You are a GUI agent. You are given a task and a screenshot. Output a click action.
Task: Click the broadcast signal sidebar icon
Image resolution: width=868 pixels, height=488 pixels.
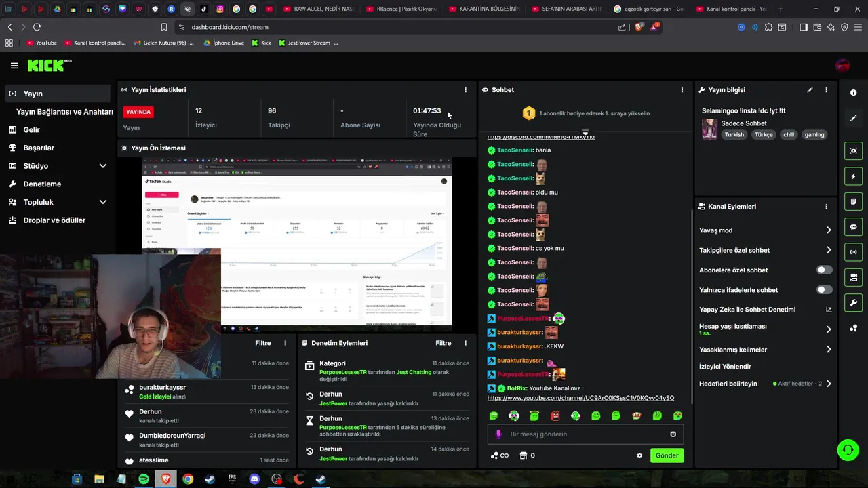coord(853,252)
